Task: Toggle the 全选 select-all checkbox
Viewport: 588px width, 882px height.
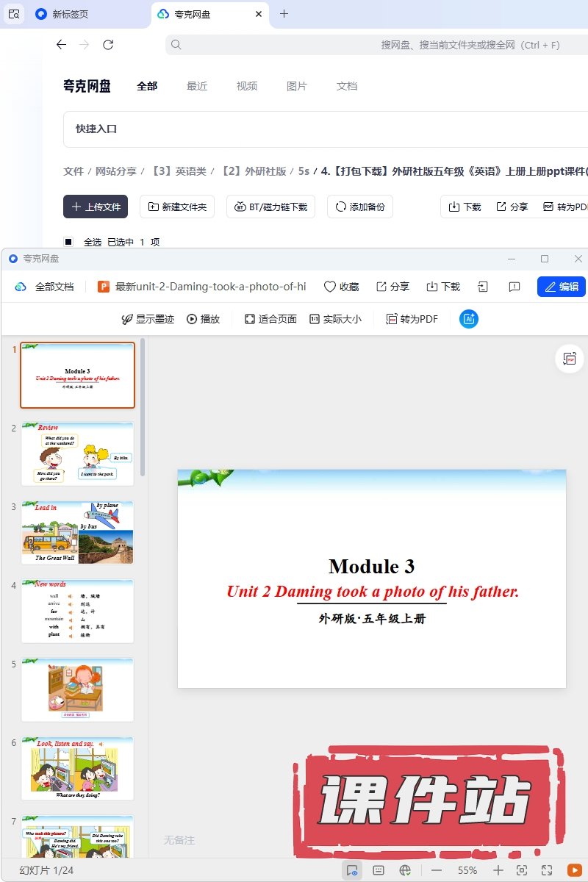Action: point(68,242)
